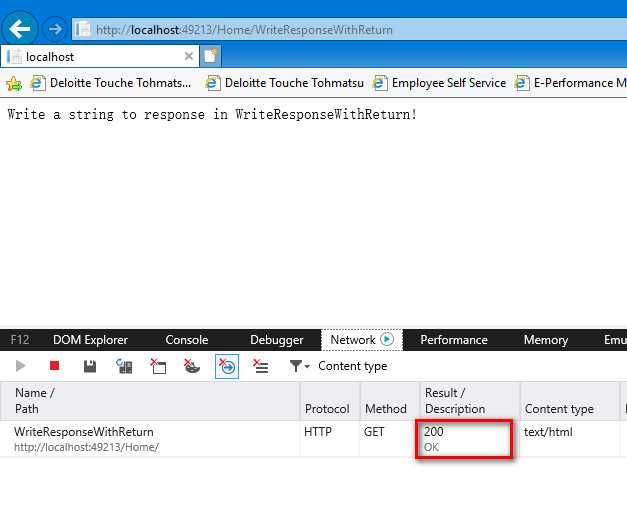The height and width of the screenshot is (531, 627).
Task: Click the capture indicator on Network tab
Action: (387, 339)
